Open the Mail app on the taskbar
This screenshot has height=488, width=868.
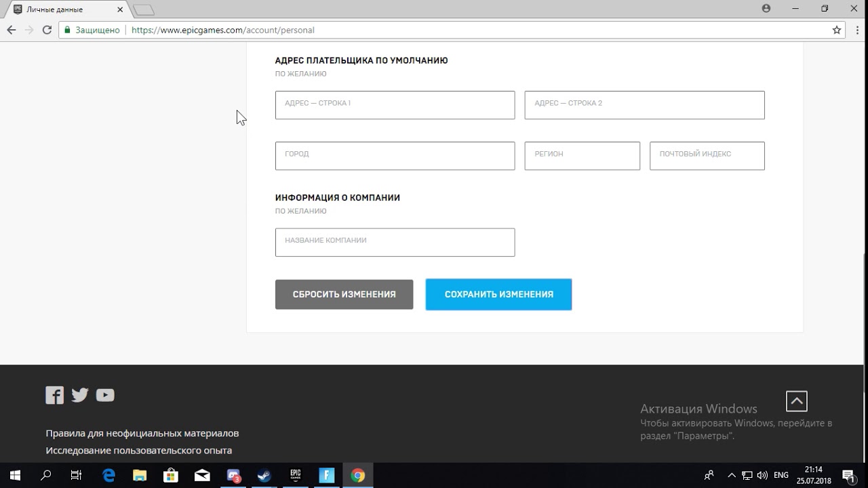tap(202, 475)
